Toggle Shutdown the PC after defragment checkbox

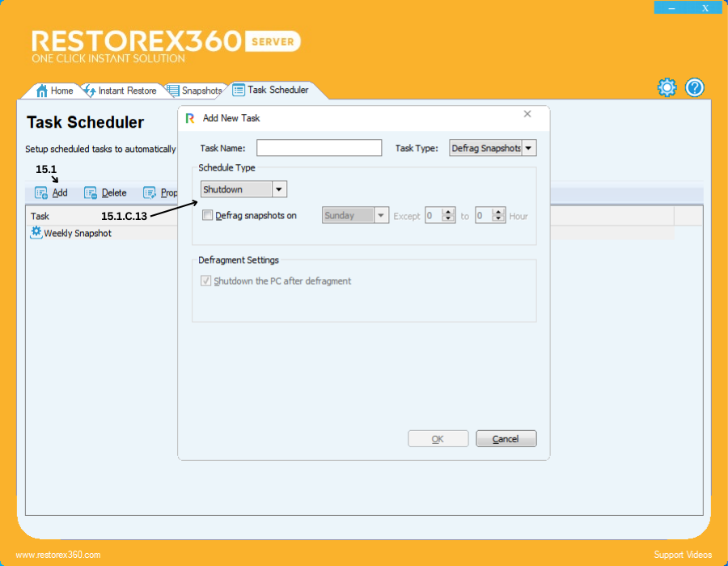[205, 281]
